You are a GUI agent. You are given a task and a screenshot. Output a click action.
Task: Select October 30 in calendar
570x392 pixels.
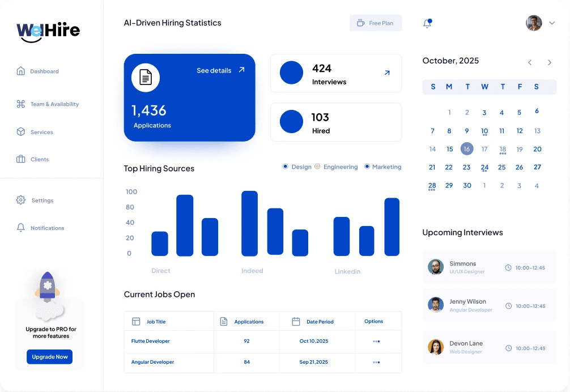(x=467, y=185)
